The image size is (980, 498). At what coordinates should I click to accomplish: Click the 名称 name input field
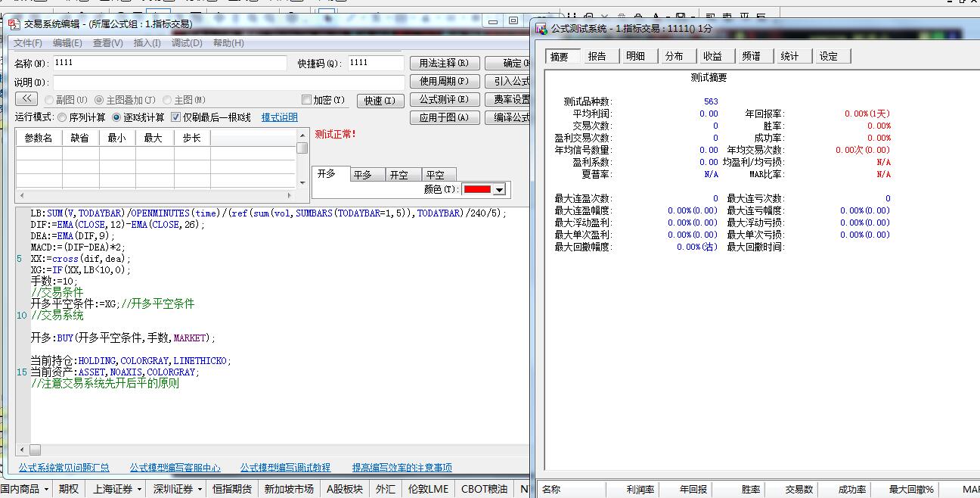[170, 63]
